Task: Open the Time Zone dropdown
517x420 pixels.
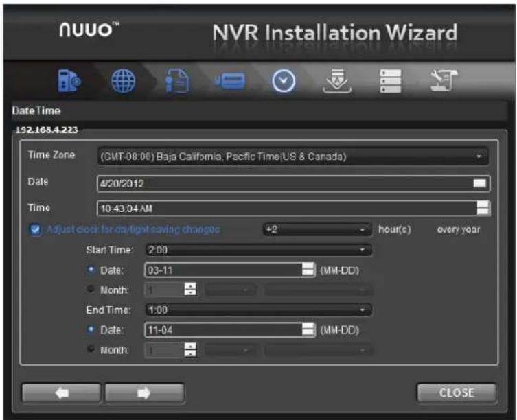Action: point(292,156)
